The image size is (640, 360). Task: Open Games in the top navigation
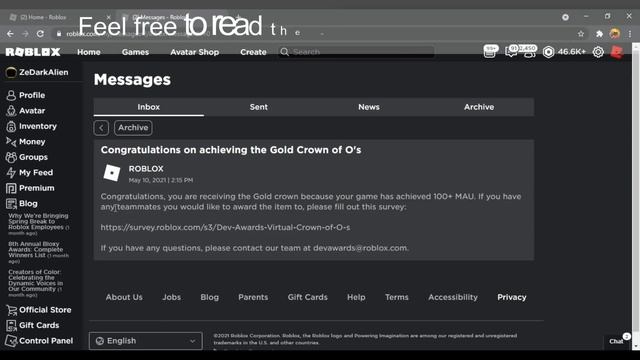click(x=135, y=52)
